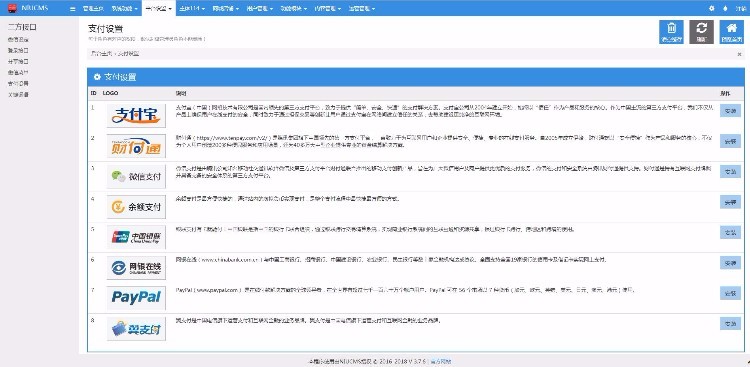
Task: Click the gear icon in 支付设置 panel header
Action: point(97,77)
